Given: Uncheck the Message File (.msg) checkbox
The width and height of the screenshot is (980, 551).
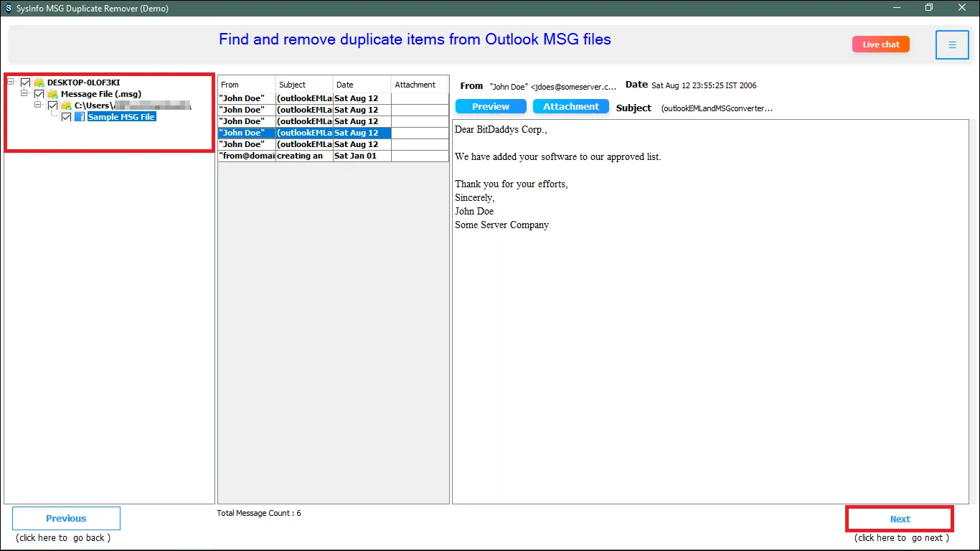Looking at the screenshot, I should 39,94.
